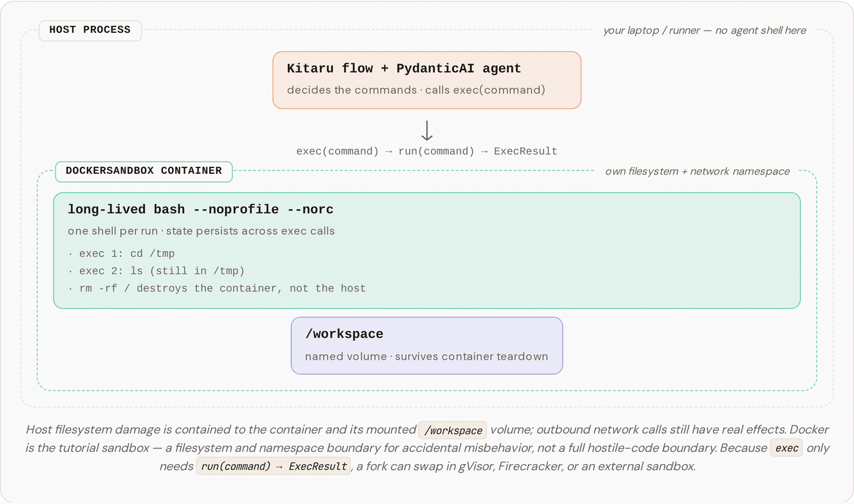Click the run(command) → ExecResult code chip
This screenshot has width=854, height=504.
pos(274,467)
